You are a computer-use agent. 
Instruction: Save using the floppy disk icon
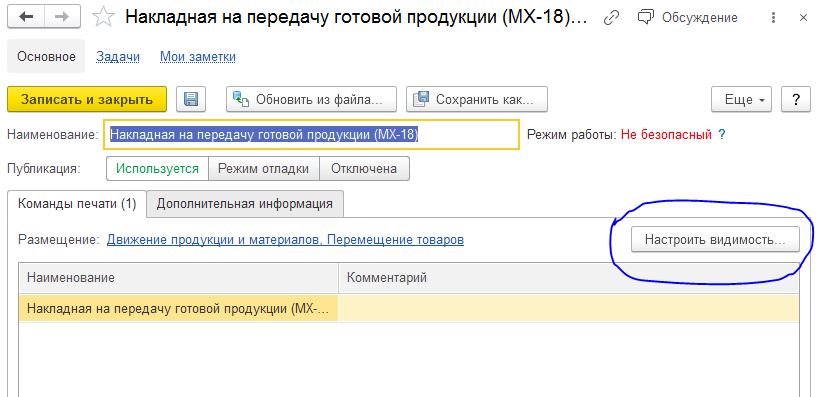pos(191,99)
